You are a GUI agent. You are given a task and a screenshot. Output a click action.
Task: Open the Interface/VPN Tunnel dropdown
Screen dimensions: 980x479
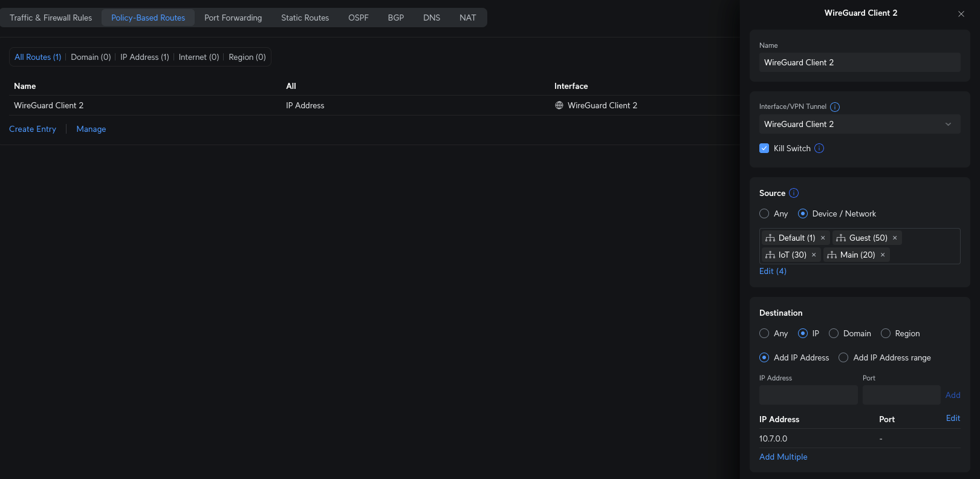(860, 124)
